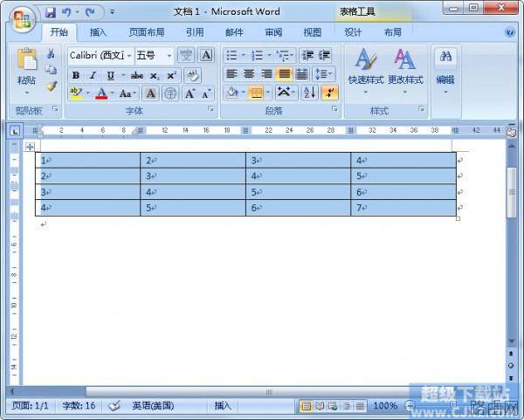This screenshot has height=420, width=524.
Task: Toggle distributed alignment
Action: 301,74
